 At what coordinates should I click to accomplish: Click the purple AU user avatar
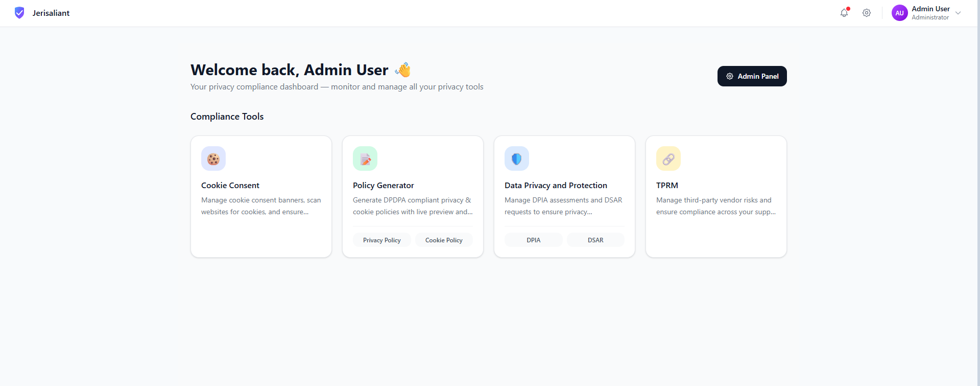click(899, 13)
